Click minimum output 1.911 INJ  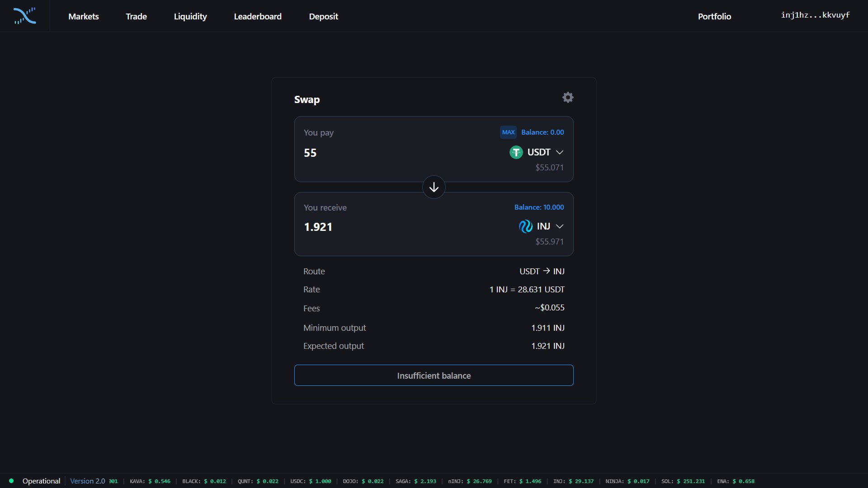(x=548, y=328)
